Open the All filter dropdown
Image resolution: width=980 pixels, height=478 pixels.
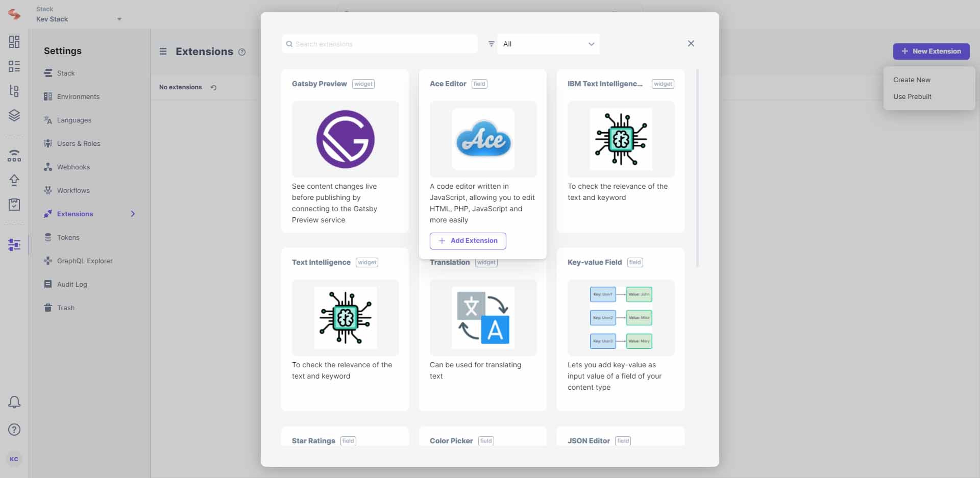[x=548, y=44]
